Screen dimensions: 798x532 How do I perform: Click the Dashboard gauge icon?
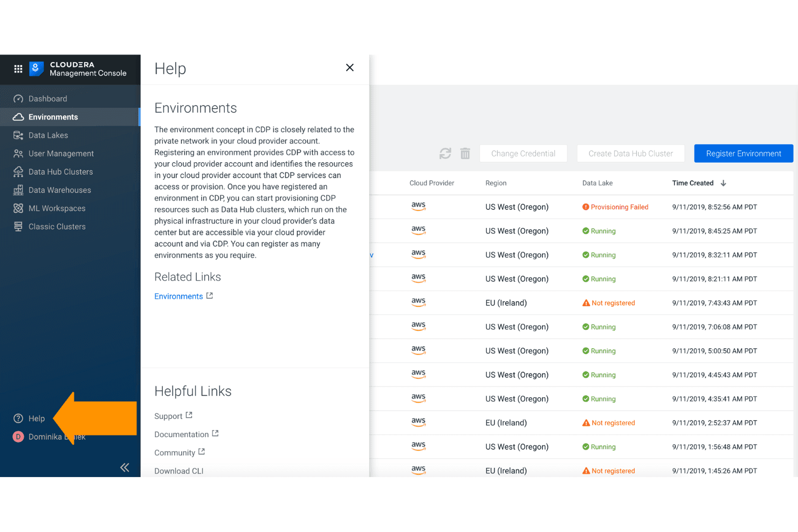coord(18,99)
